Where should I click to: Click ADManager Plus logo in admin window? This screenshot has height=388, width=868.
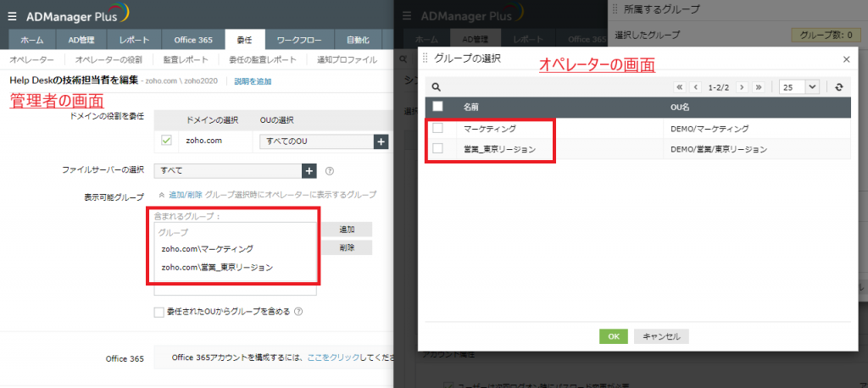[77, 14]
